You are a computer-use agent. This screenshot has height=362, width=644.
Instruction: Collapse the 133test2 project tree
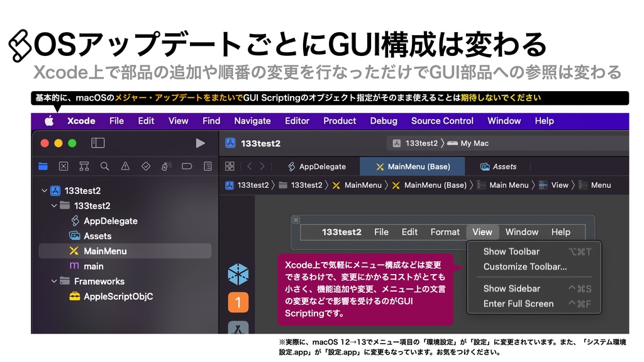pos(44,190)
